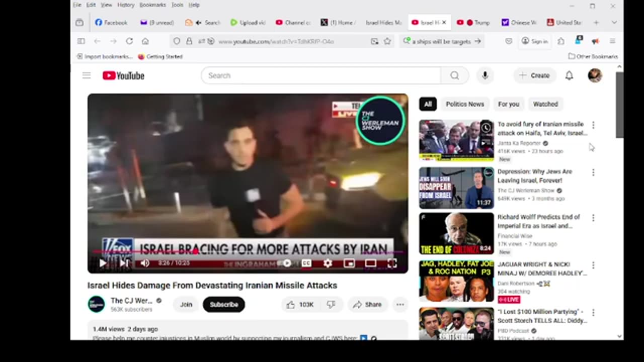This screenshot has width=644, height=362.
Task: Open 'I Lost $100 Million Partying' video title
Action: click(x=542, y=316)
